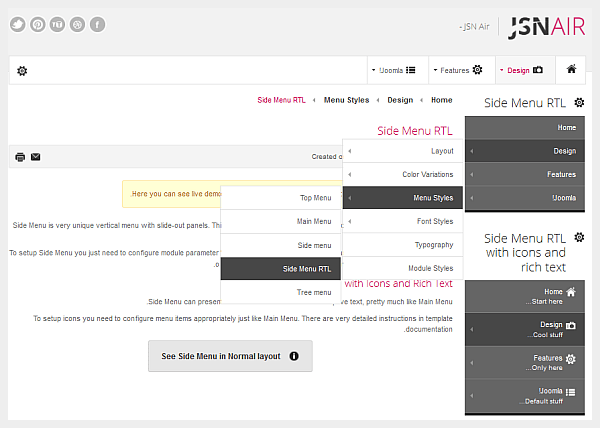Viewport: 600px width, 428px height.
Task: Open the Twitter social link
Action: [17, 25]
